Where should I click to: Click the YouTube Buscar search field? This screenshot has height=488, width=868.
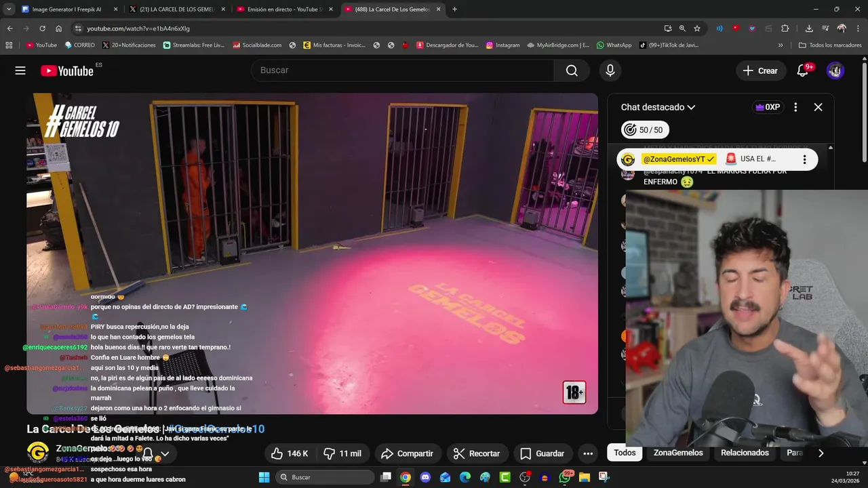pyautogui.click(x=403, y=70)
